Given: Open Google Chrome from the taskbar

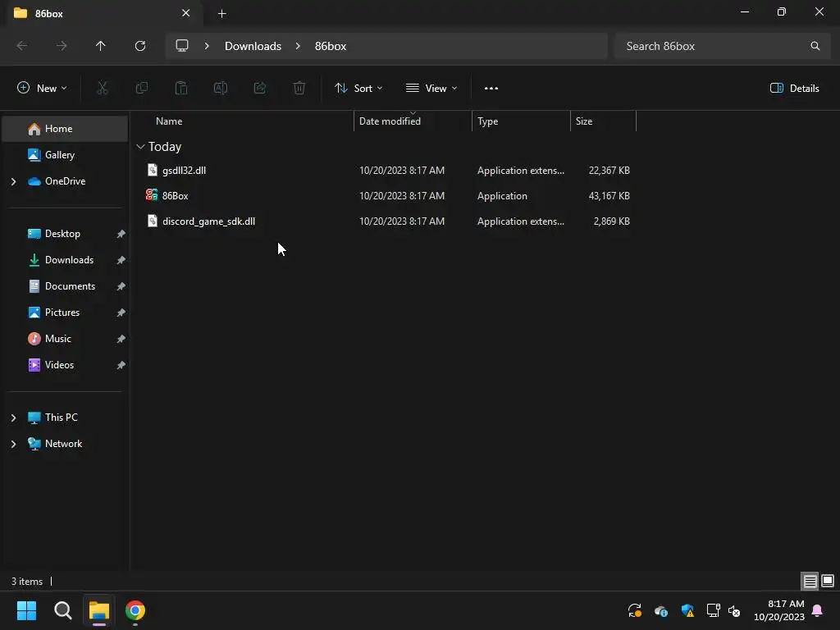Looking at the screenshot, I should [x=135, y=610].
